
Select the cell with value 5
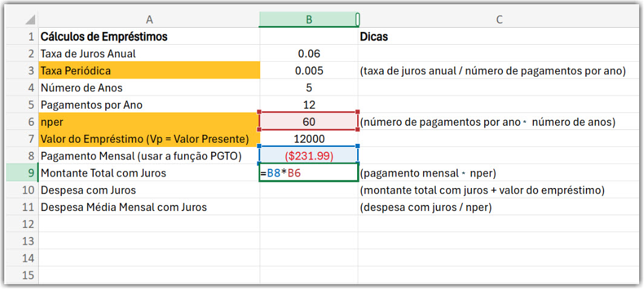(x=309, y=88)
